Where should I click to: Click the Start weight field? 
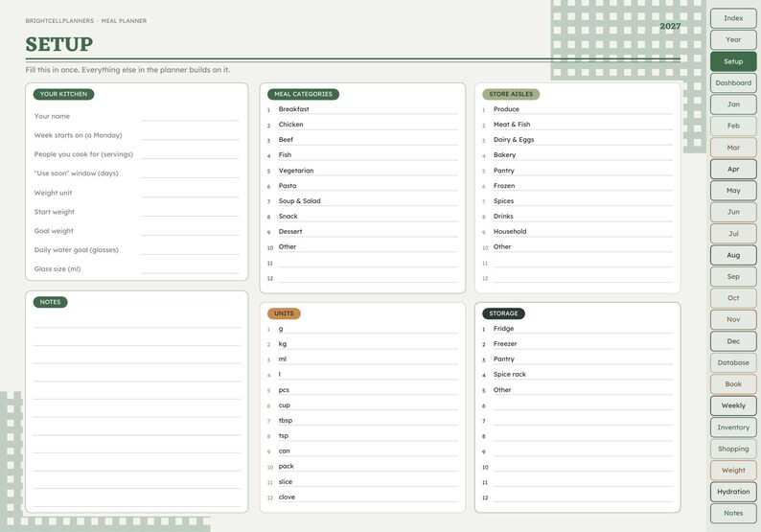point(190,212)
